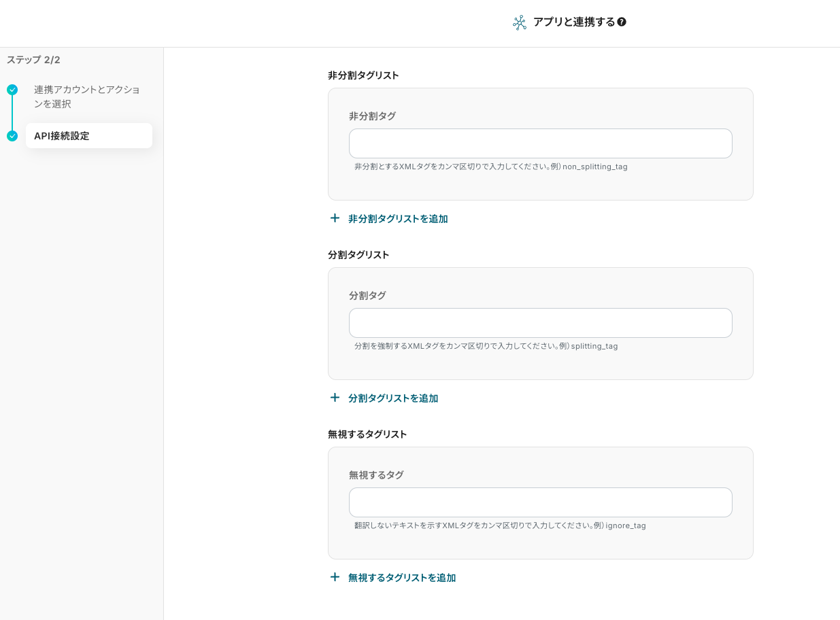The image size is (840, 620).
Task: Focus the 非分割タグ text field
Action: coord(540,143)
